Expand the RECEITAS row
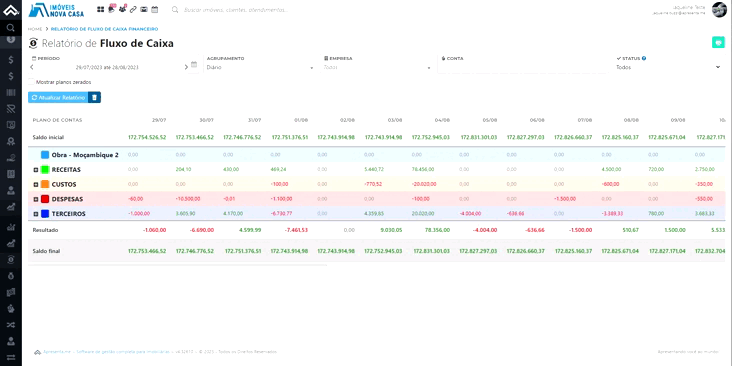The width and height of the screenshot is (732, 366). (x=35, y=170)
